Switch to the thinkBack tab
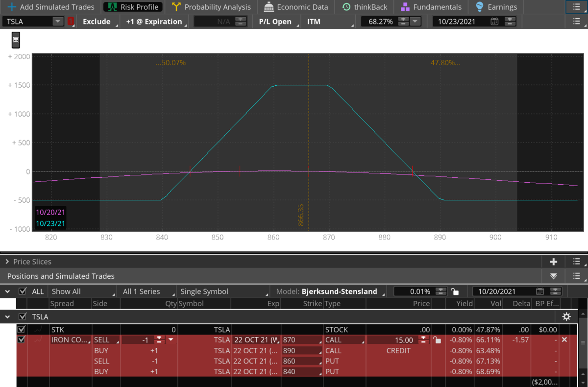The height and width of the screenshot is (387, 588). pos(365,7)
